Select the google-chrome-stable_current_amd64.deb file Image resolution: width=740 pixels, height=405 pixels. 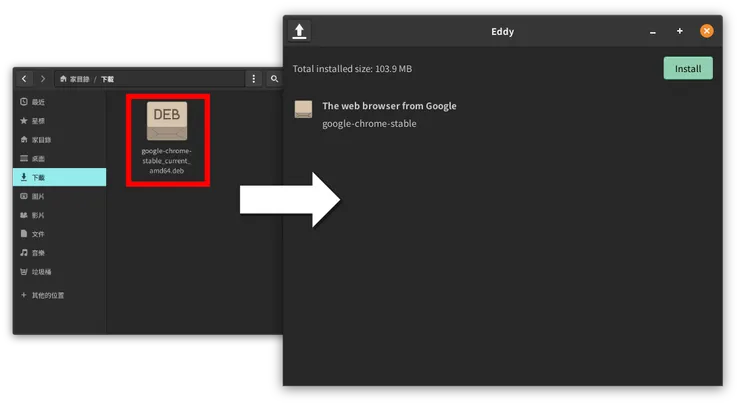[x=167, y=138]
